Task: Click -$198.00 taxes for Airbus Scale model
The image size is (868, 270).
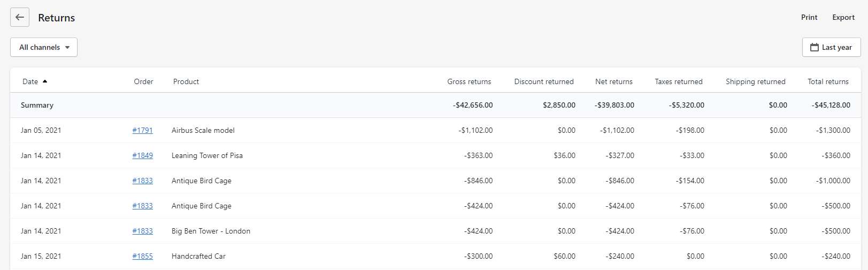Action: click(690, 130)
